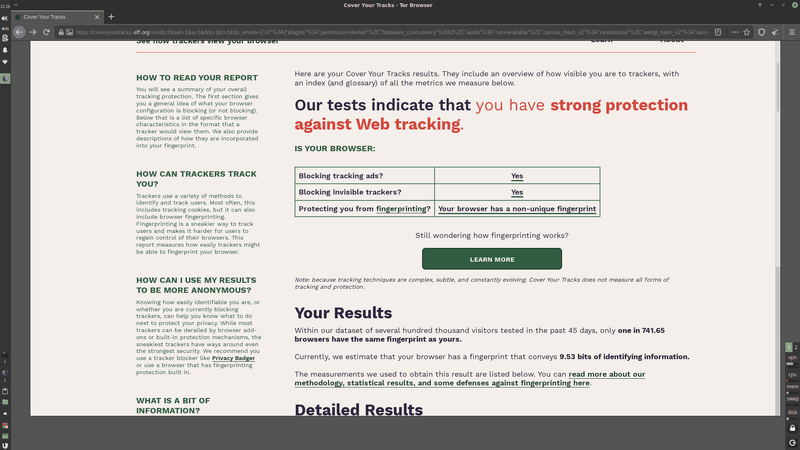This screenshot has width=800, height=450.
Task: Click the cpu usage monitor
Action: tap(792, 376)
